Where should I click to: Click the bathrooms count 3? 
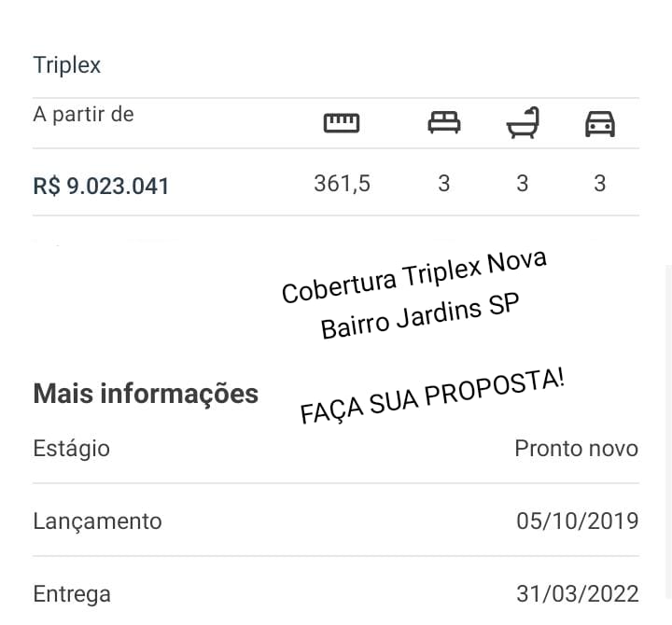pos(523,184)
